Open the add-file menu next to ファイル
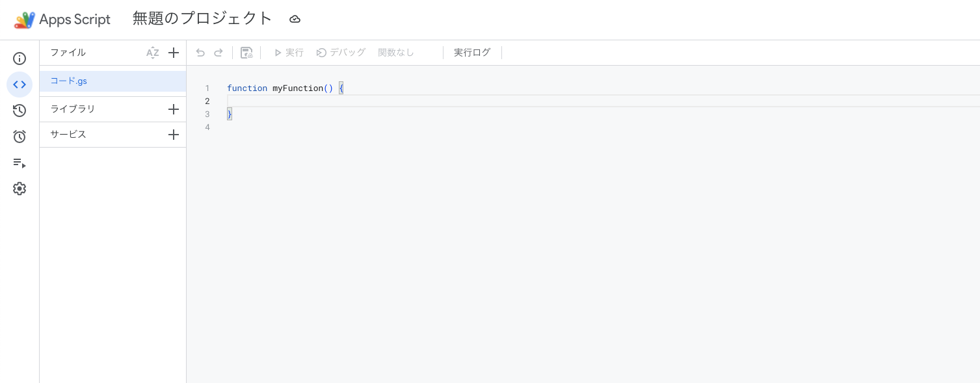980x383 pixels. pyautogui.click(x=174, y=53)
